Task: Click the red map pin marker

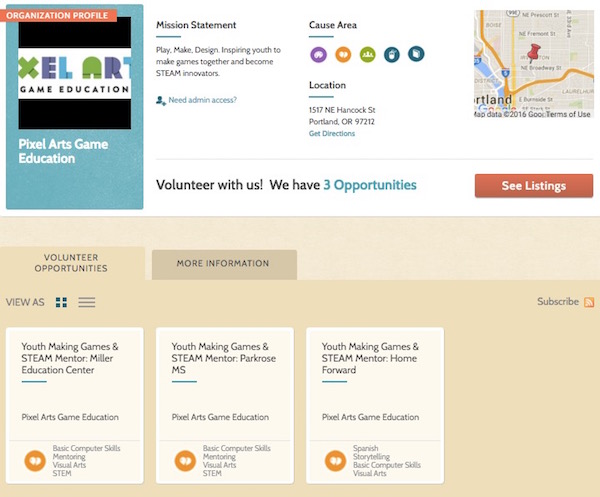Action: coord(533,54)
